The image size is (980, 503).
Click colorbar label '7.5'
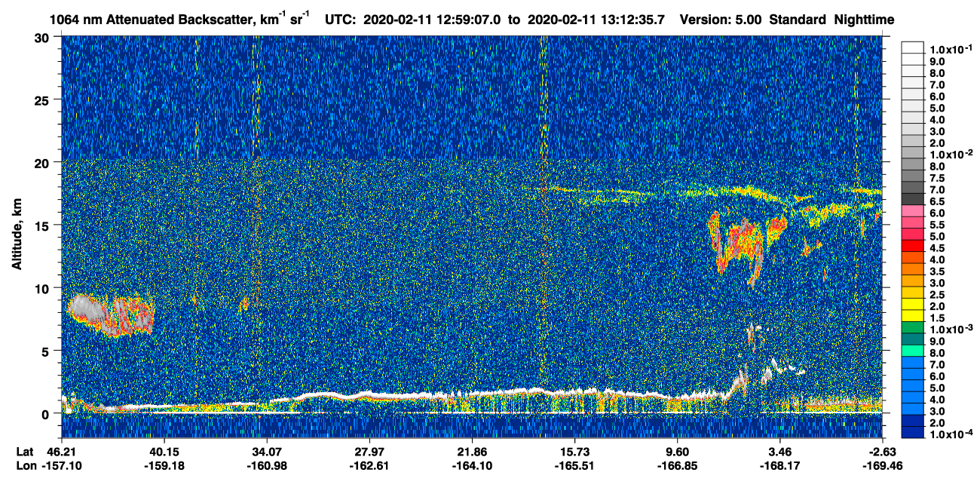click(x=937, y=179)
